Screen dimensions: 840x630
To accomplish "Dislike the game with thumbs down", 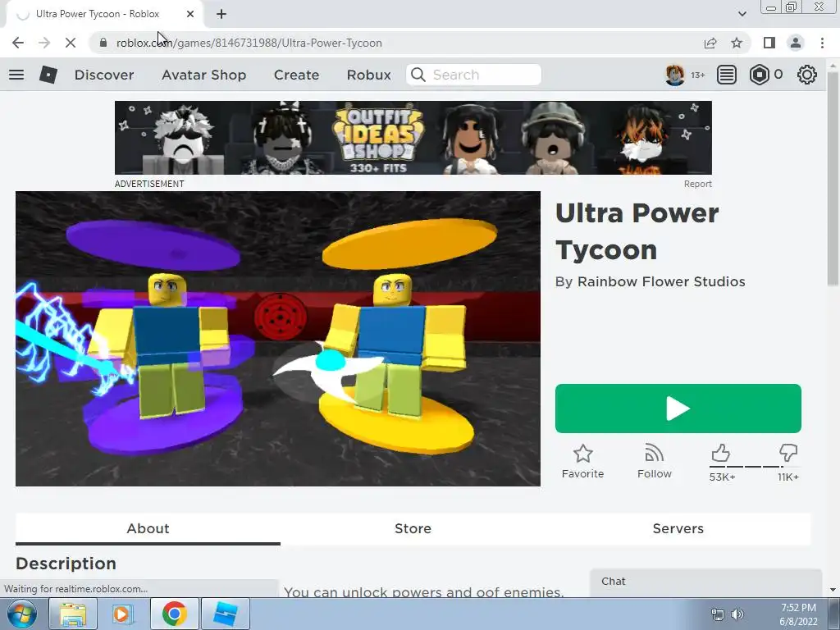I will [788, 453].
